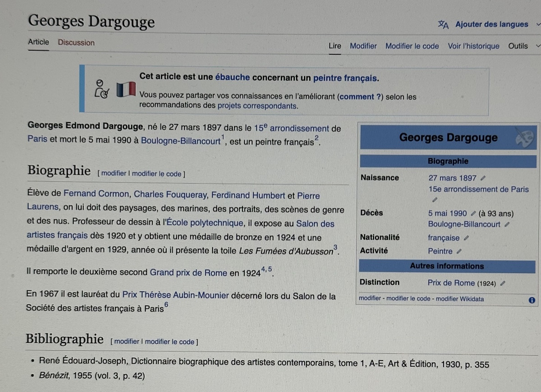Click the pencil icon below 15e arrondissement de Paris
The image size is (541, 392).
click(435, 199)
